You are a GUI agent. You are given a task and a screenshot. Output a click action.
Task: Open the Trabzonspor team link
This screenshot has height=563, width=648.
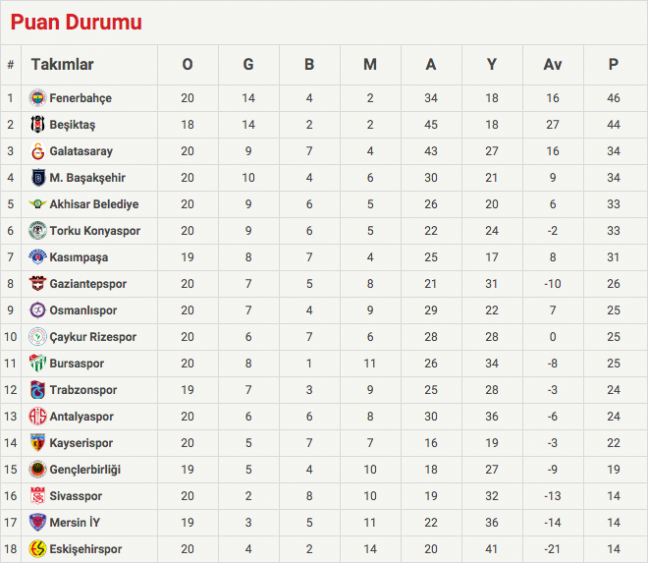pos(83,390)
